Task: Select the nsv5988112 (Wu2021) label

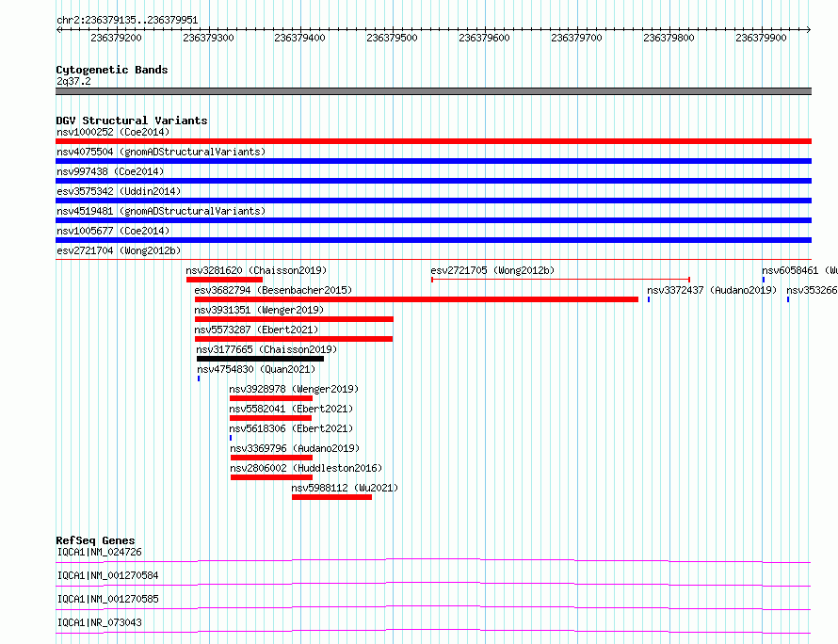Action: tap(345, 488)
